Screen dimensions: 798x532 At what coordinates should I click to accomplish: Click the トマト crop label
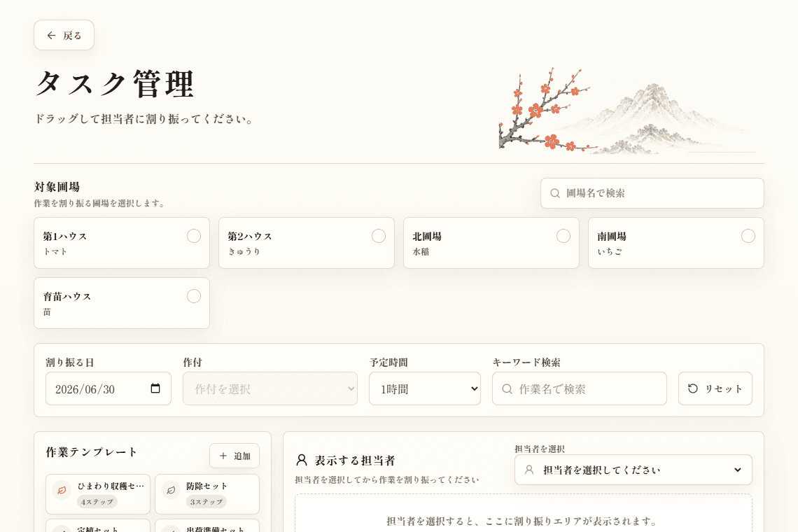pyautogui.click(x=55, y=251)
